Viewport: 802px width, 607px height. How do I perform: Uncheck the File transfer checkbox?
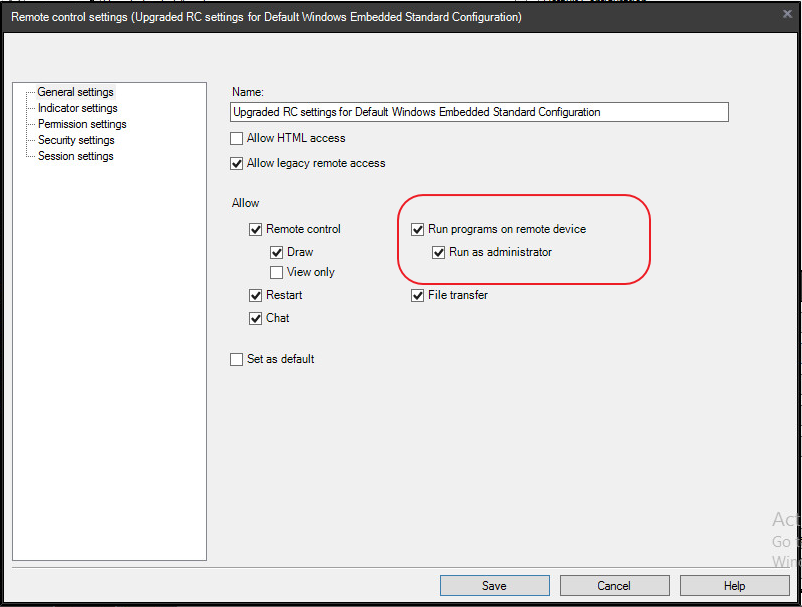pyautogui.click(x=418, y=295)
